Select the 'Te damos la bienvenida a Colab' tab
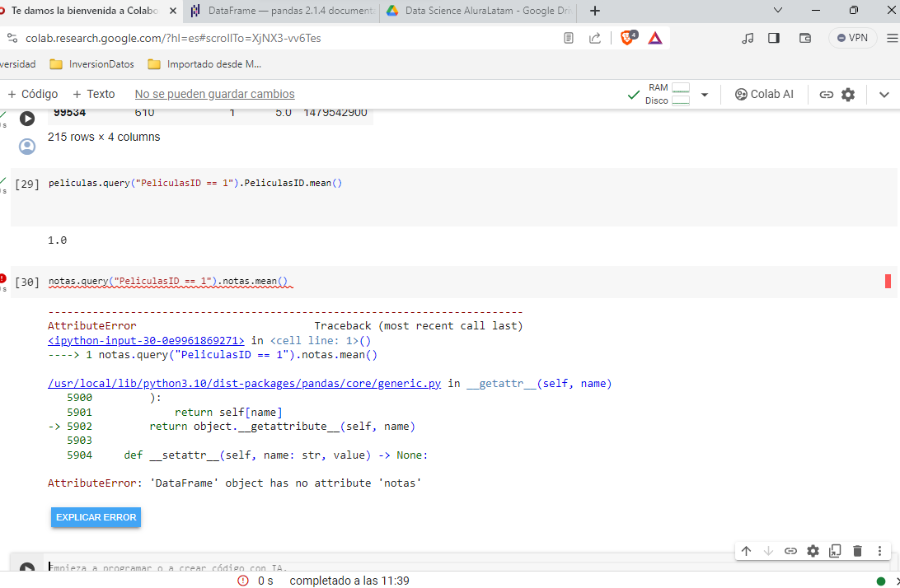Viewport: 900px width, 588px height. (84, 11)
